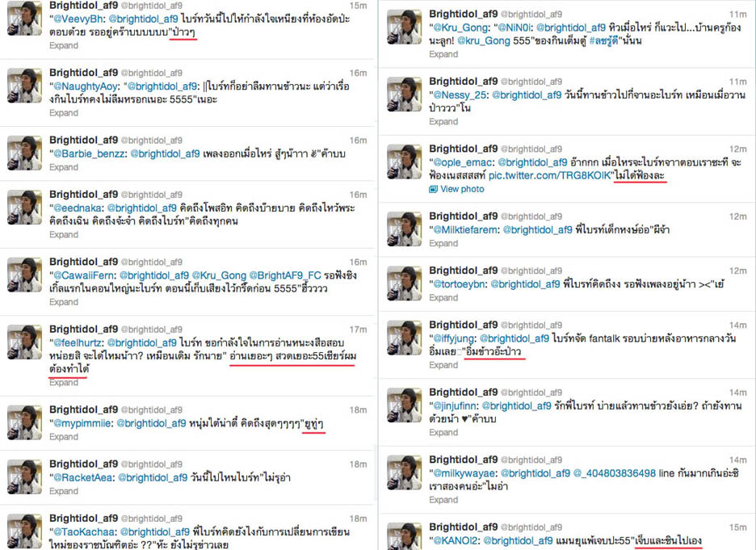This screenshot has width=756, height=550.
Task: Expand the @VeevyBh retweet
Action: click(x=64, y=46)
